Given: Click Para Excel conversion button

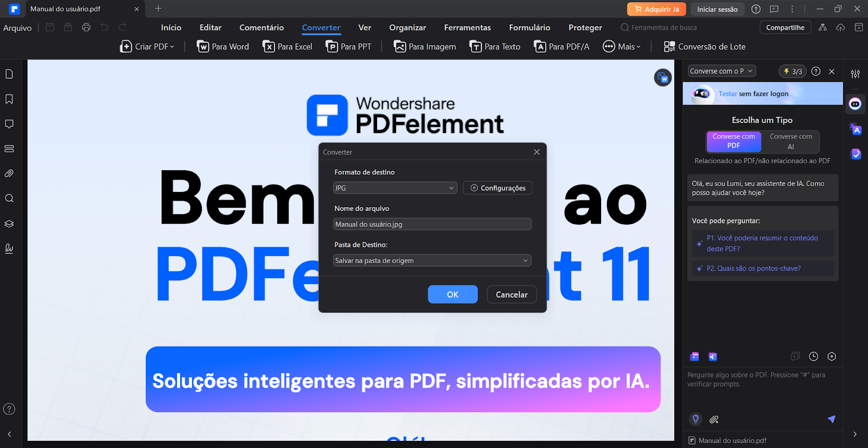Looking at the screenshot, I should pyautogui.click(x=288, y=47).
